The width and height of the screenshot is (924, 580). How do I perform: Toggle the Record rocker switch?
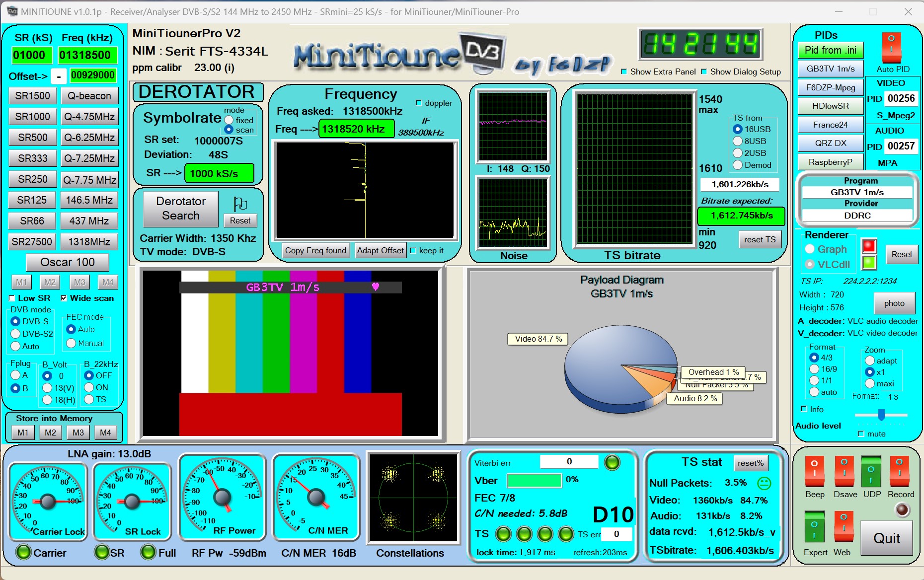900,472
